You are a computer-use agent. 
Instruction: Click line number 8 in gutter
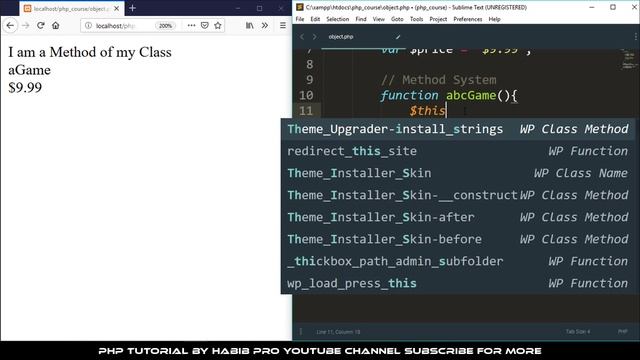310,64
